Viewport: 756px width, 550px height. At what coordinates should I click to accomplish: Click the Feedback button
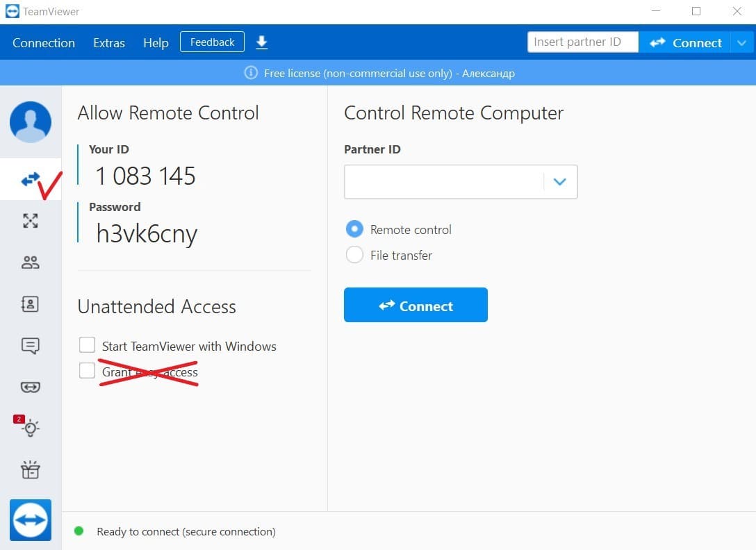tap(212, 42)
